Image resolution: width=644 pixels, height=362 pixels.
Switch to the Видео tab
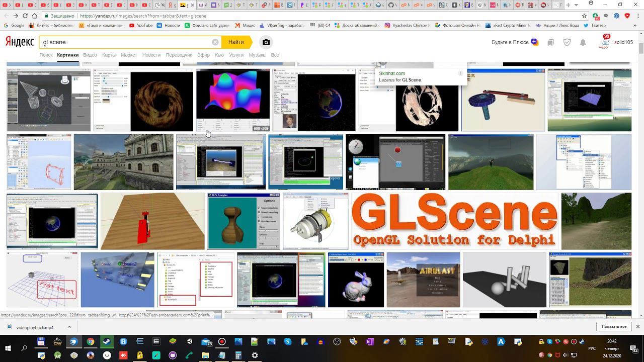[90, 55]
